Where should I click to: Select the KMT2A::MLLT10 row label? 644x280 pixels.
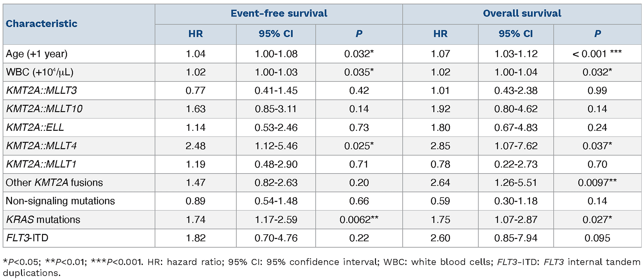click(44, 109)
